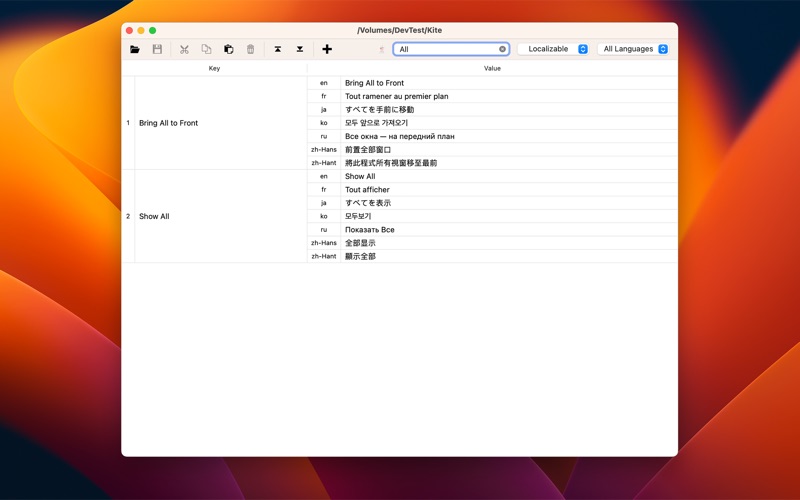This screenshot has height=500, width=800.
Task: Click the Key column header
Action: [x=214, y=68]
